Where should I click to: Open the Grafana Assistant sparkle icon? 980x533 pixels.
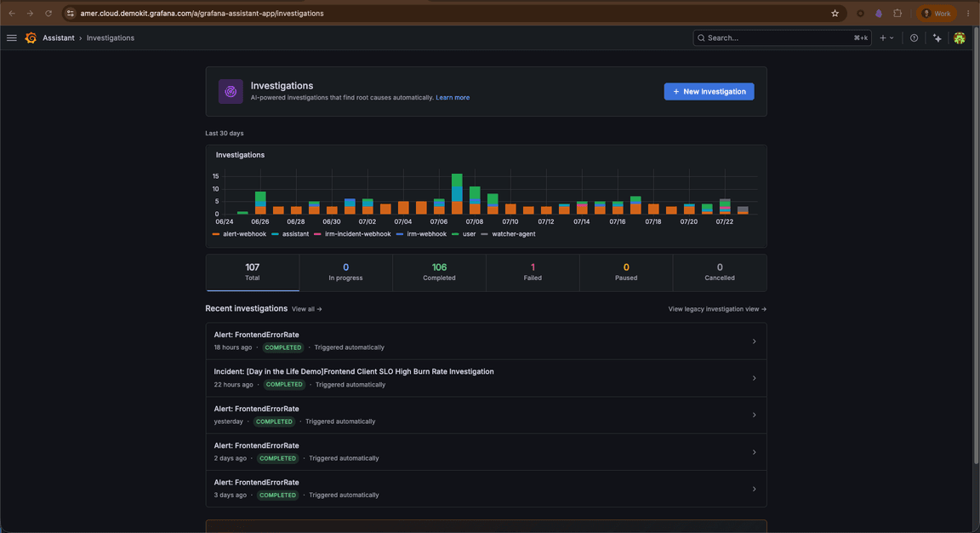point(937,38)
